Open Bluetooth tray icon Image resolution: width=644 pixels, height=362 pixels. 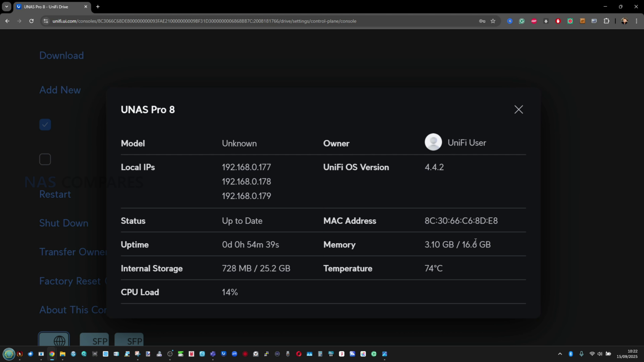click(570, 354)
